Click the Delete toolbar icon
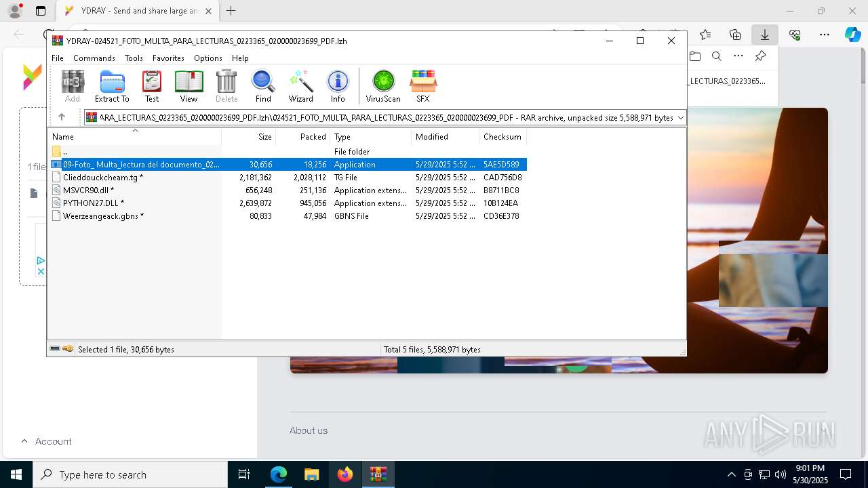Image resolution: width=868 pixels, height=488 pixels. click(226, 86)
